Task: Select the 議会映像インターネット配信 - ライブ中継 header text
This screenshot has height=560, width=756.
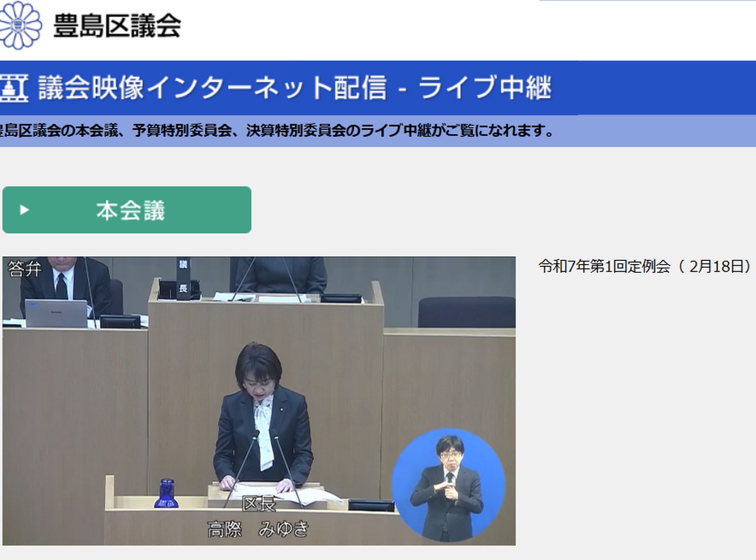Action: 295,88
